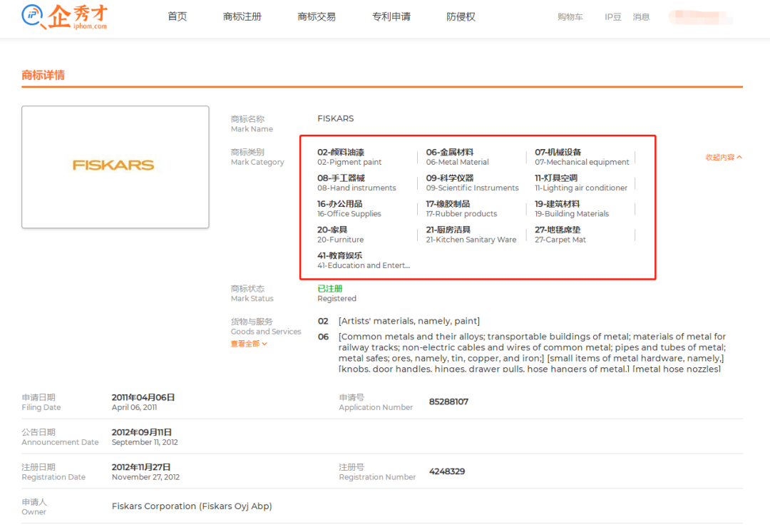
Task: Select category 41-教育娱乐 Education and Entertainment
Action: (364, 260)
